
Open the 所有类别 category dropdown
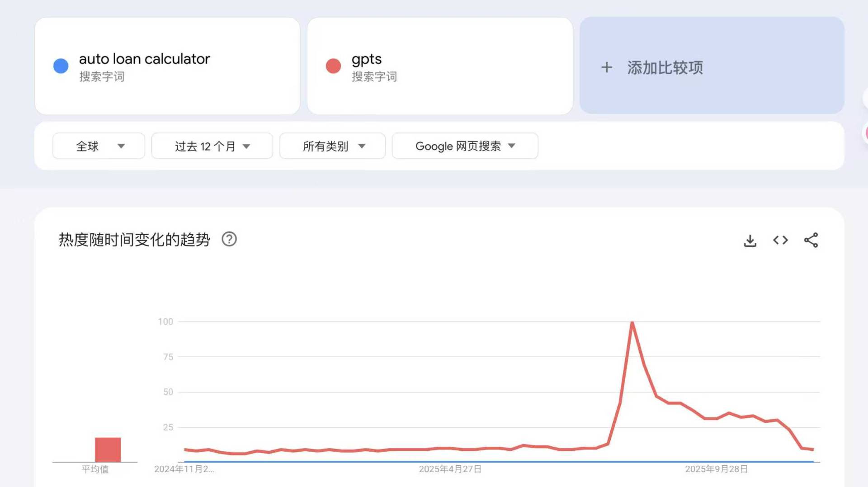332,146
